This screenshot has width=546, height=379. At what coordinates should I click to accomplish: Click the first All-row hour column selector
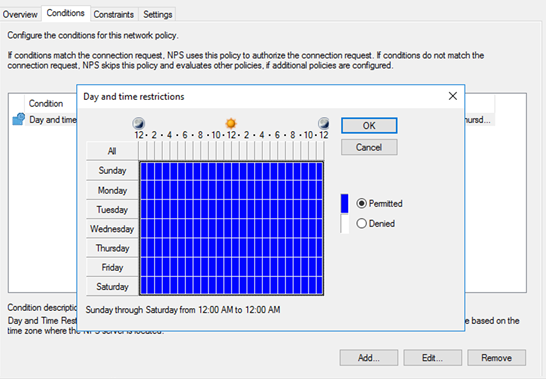[143, 151]
